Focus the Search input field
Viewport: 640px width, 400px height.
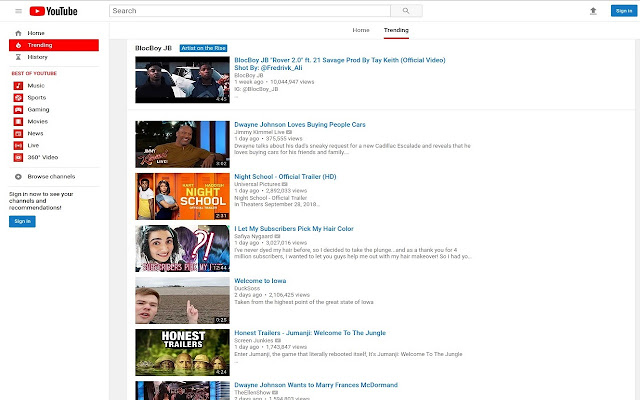(250, 11)
